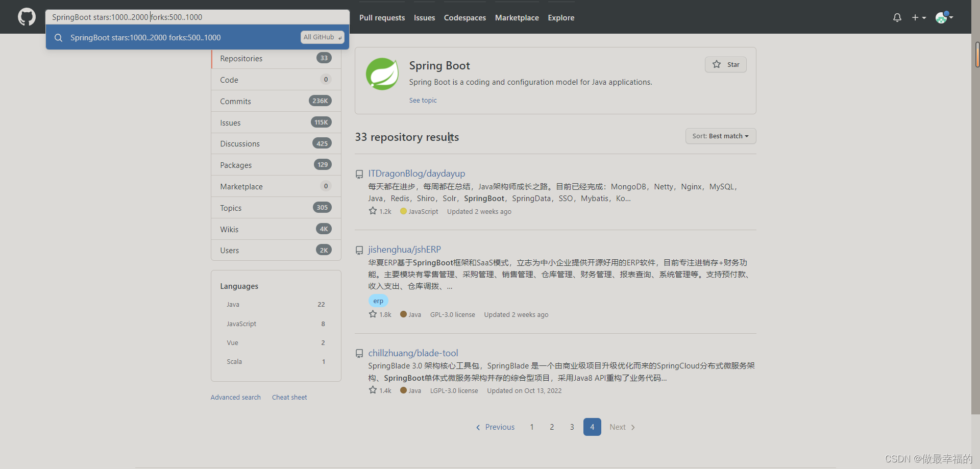Open Issues in top navigation

point(424,17)
